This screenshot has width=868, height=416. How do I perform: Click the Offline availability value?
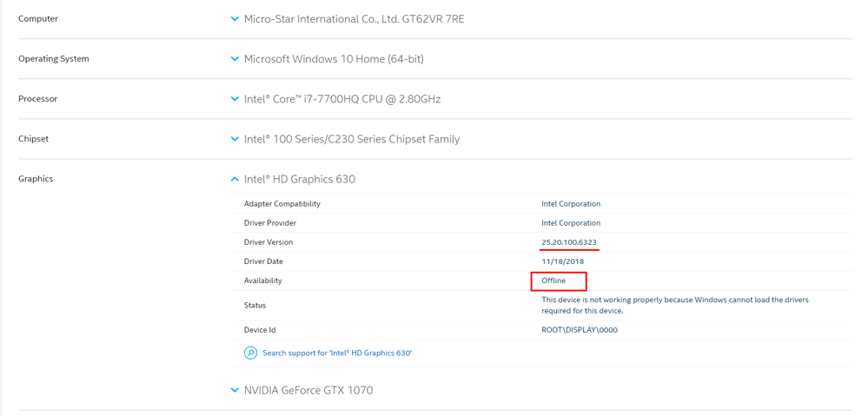click(553, 281)
